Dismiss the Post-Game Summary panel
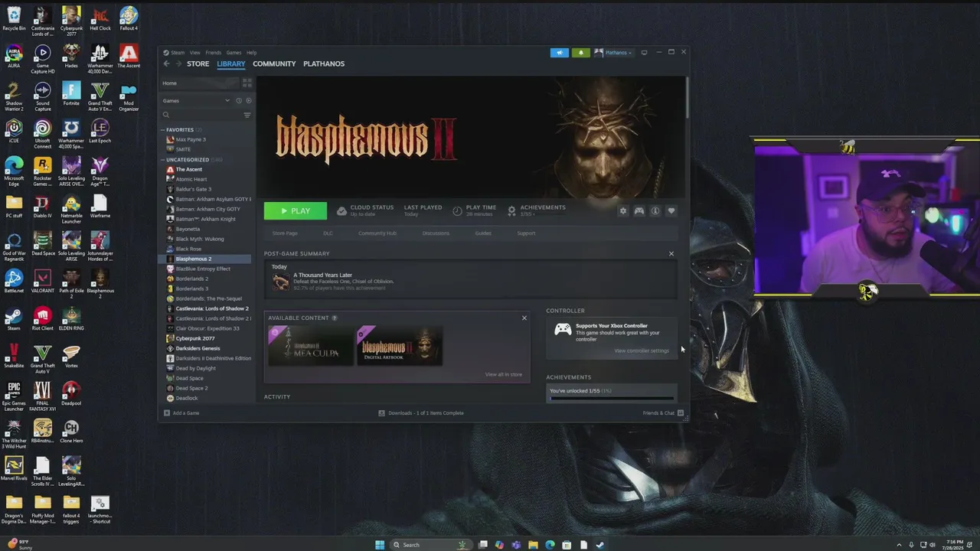This screenshot has width=980, height=551. [671, 254]
